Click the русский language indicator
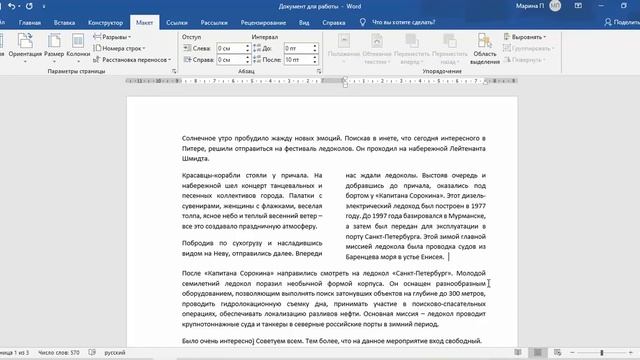 pyautogui.click(x=115, y=352)
